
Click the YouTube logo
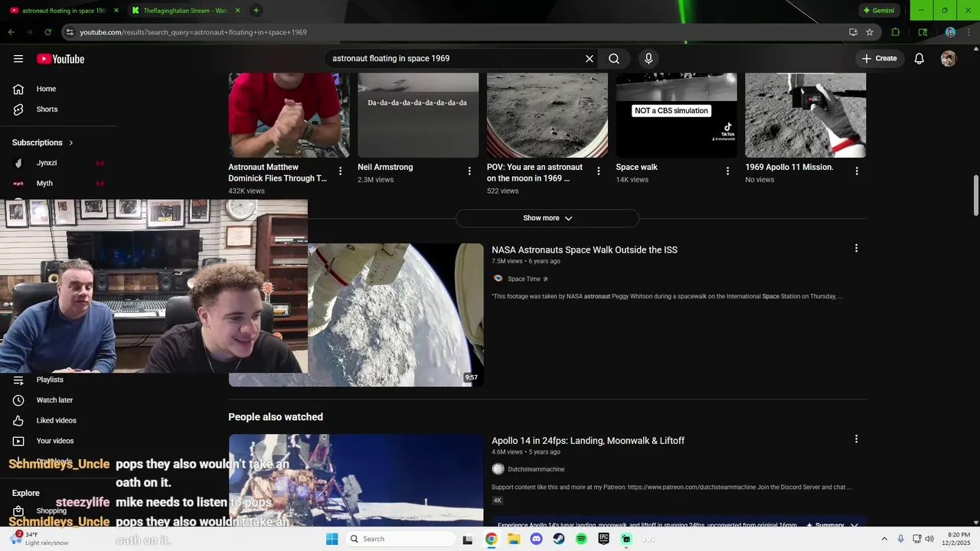[x=60, y=59]
